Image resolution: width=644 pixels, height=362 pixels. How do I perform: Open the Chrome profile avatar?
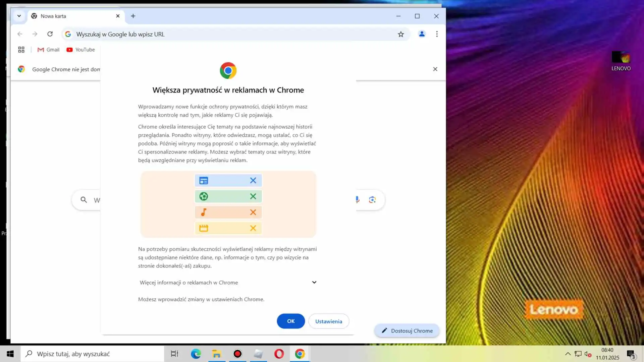pyautogui.click(x=422, y=34)
